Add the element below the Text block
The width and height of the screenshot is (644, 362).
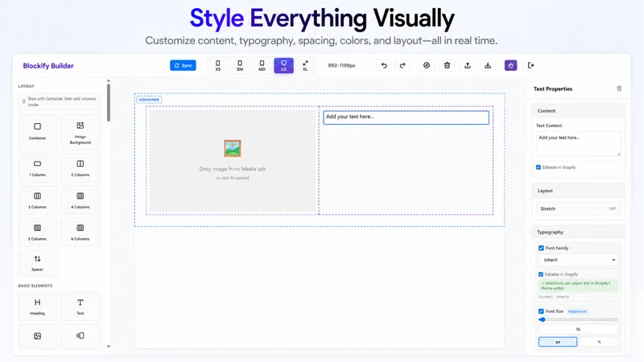tap(80, 336)
